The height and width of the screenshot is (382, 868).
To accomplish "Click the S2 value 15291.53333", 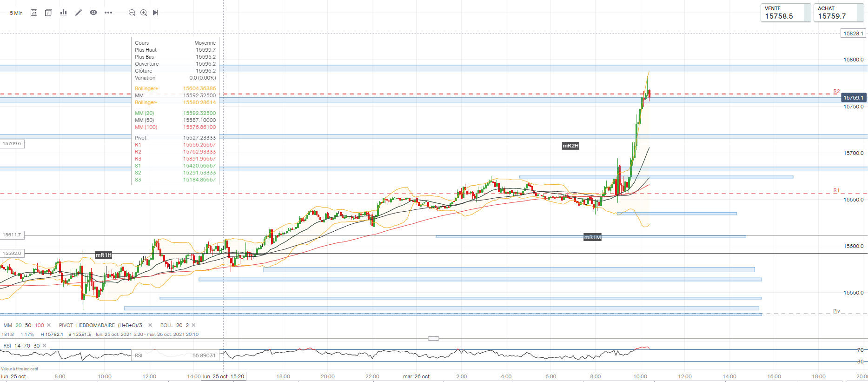I will point(199,173).
